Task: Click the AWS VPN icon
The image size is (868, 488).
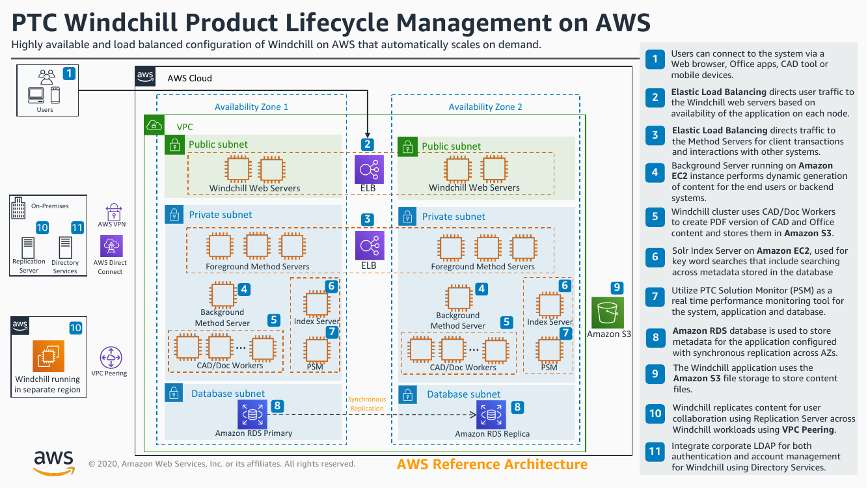Action: [x=113, y=211]
